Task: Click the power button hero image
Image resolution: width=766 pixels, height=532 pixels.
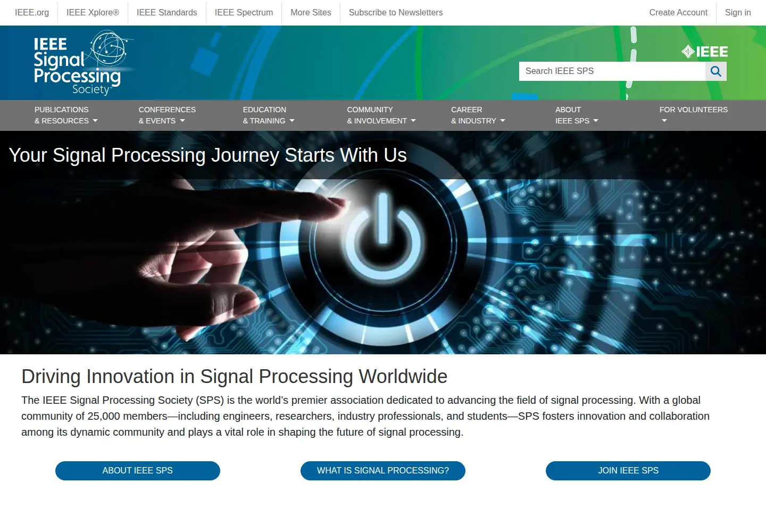Action: [383, 243]
